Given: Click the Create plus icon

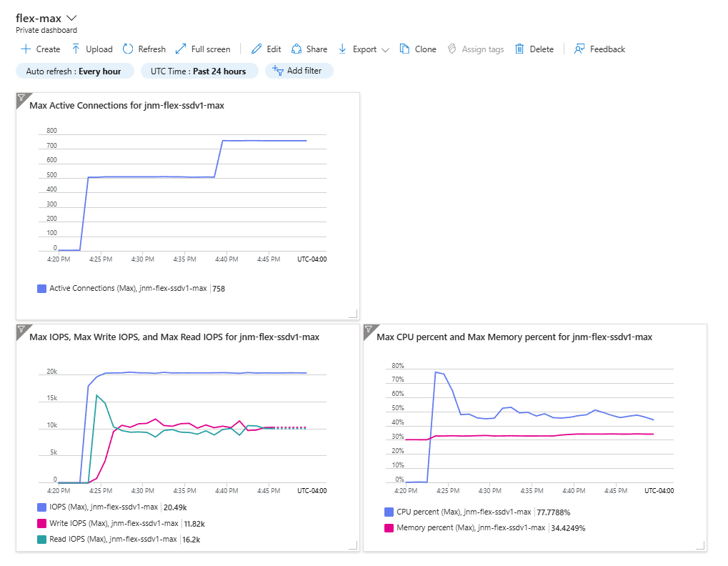Looking at the screenshot, I should click(26, 49).
